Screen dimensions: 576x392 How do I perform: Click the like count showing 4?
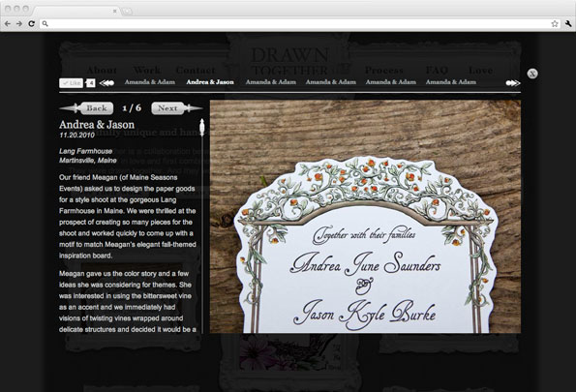pos(91,83)
